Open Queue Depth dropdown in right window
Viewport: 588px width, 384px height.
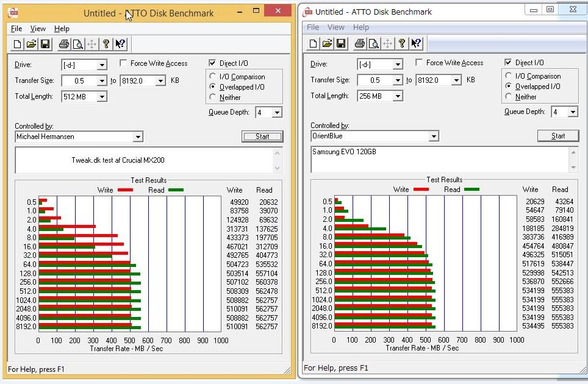[x=572, y=112]
